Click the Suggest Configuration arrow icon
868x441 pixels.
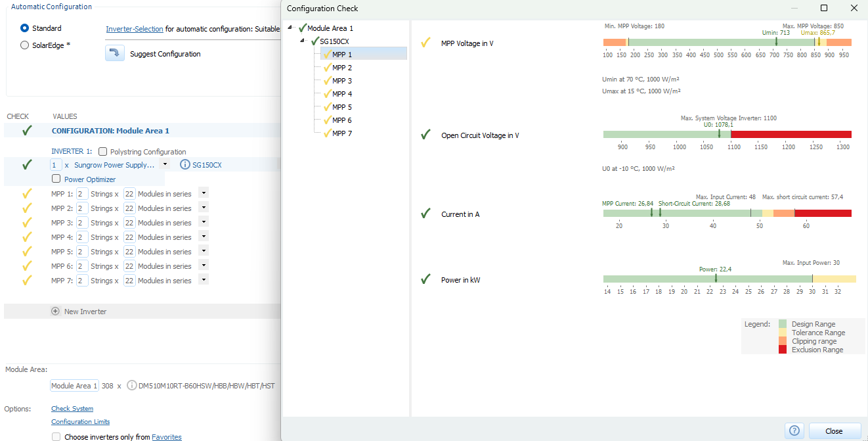115,53
